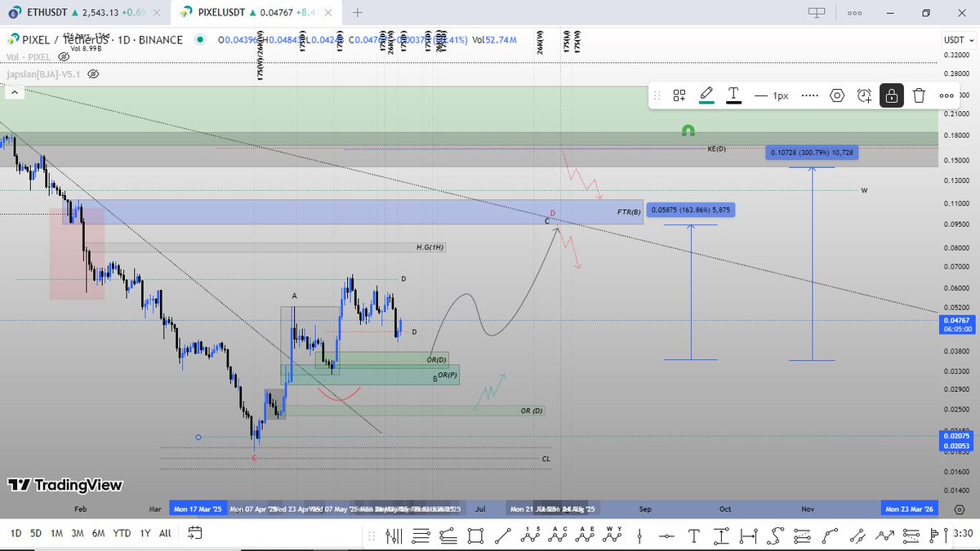Select the Trend Line tool
This screenshot has height=551, width=980.
[504, 535]
